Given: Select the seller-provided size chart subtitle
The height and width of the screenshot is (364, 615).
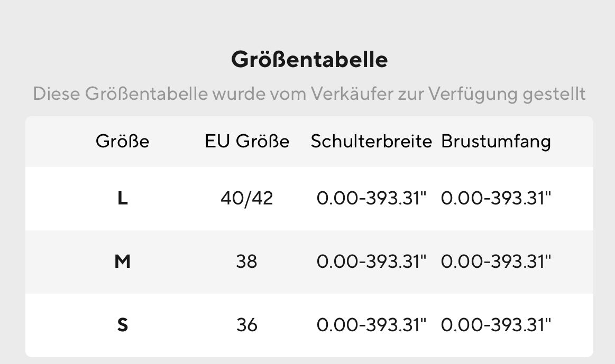Looking at the screenshot, I should point(309,94).
